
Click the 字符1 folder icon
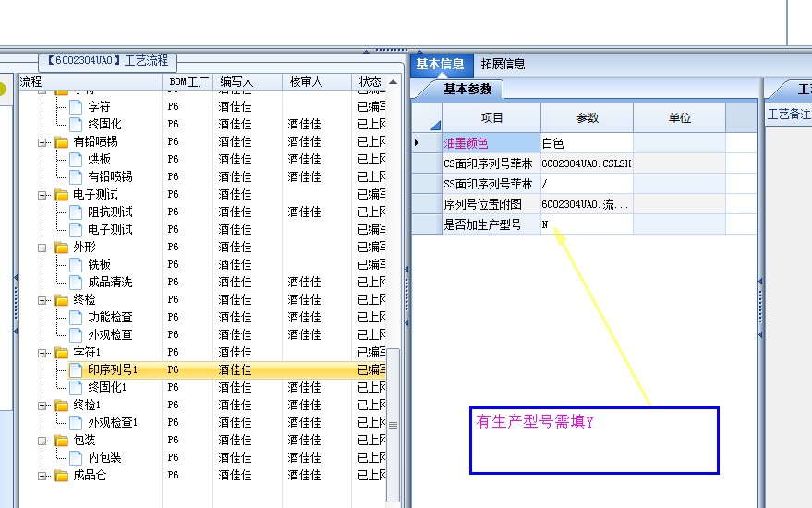(x=61, y=353)
